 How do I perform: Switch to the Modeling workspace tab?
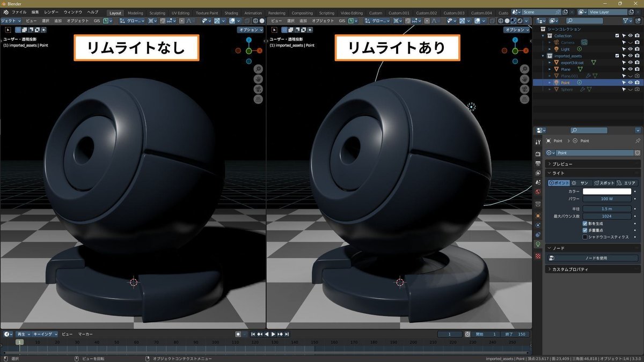(135, 13)
